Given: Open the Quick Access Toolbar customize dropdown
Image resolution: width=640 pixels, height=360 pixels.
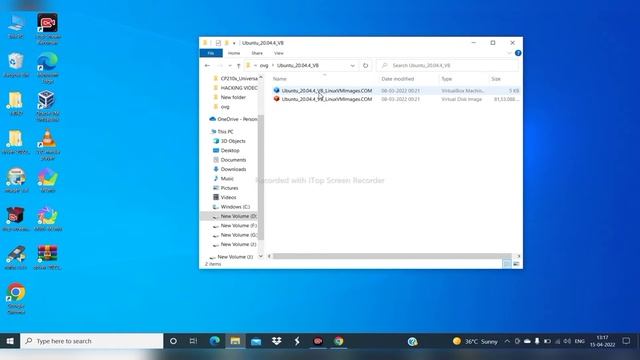Looking at the screenshot, I should click(x=234, y=43).
